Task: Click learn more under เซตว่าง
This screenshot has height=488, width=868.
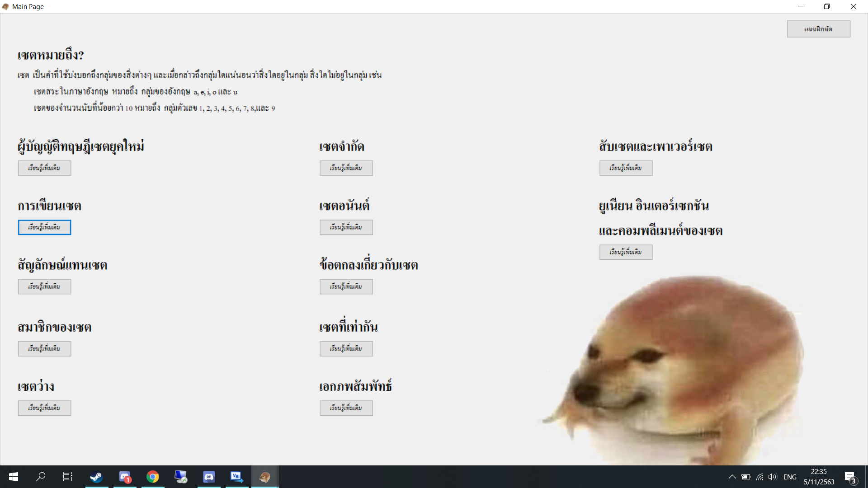Action: [44, 408]
